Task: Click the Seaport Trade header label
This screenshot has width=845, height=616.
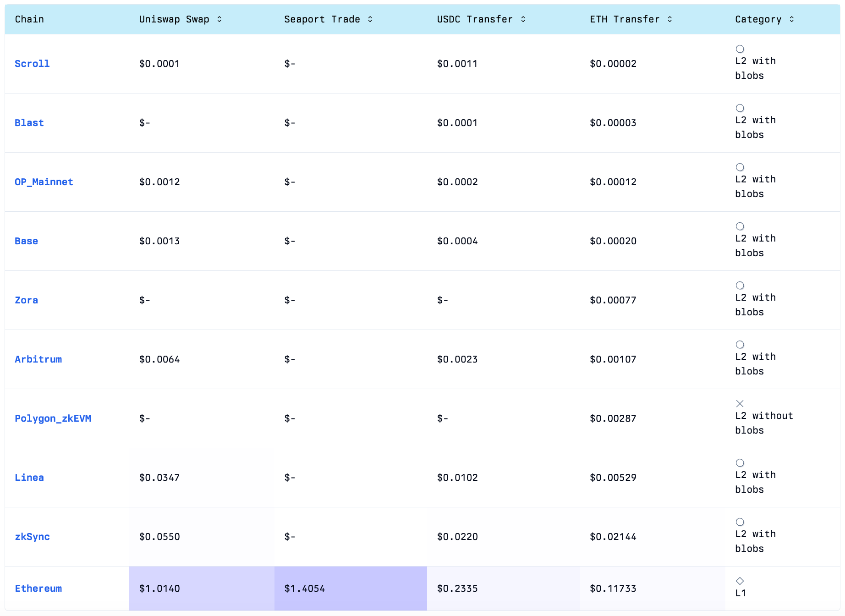Action: click(322, 19)
